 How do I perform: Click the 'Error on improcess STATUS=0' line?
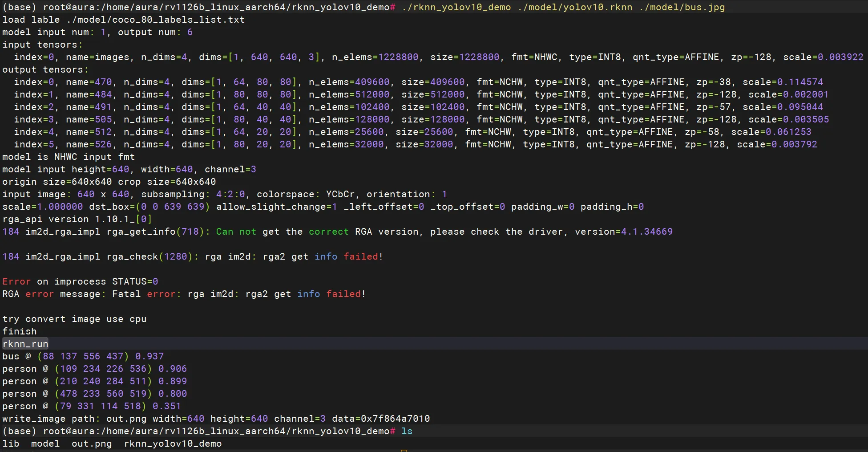click(80, 281)
